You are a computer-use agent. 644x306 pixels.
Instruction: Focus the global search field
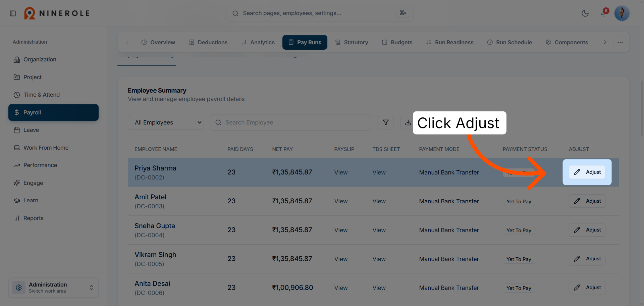click(x=320, y=13)
